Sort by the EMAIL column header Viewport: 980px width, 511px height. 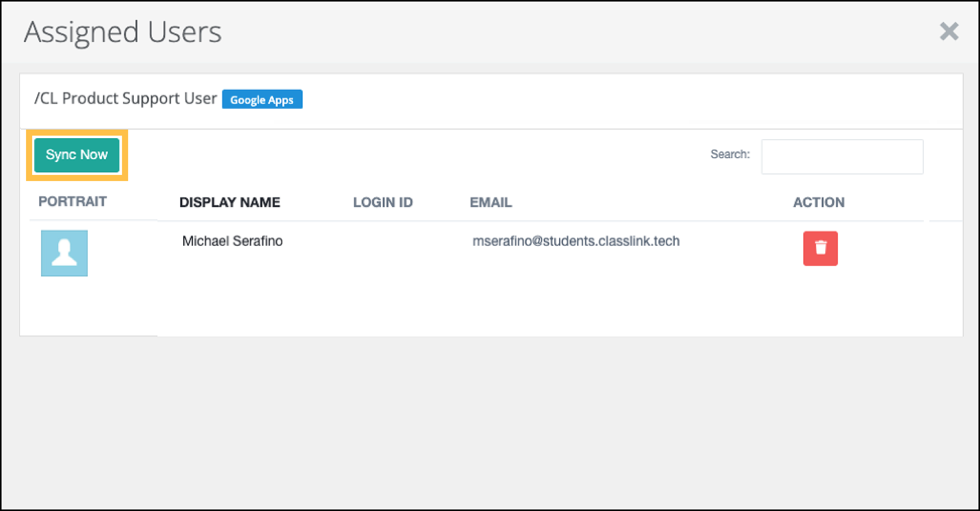point(491,202)
